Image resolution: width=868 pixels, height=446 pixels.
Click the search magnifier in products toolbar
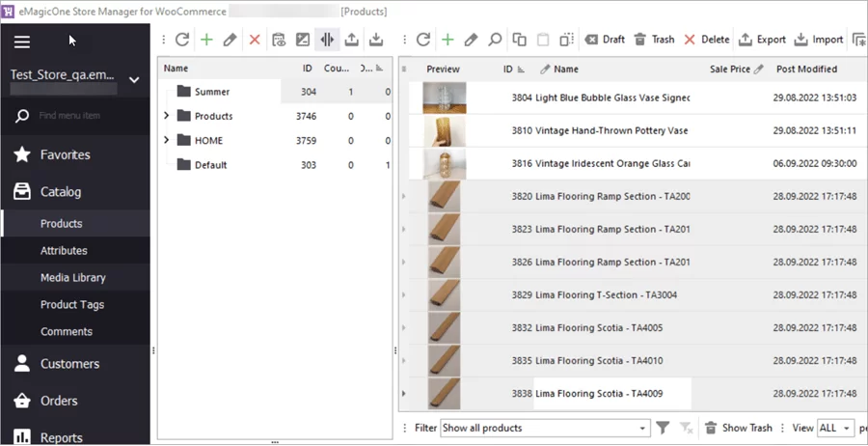(x=495, y=40)
